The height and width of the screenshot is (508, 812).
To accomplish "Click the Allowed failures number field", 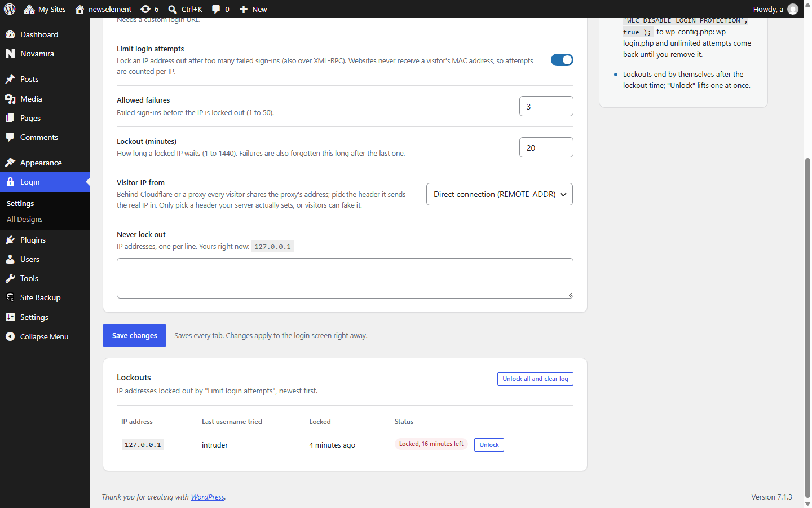I will [x=546, y=106].
